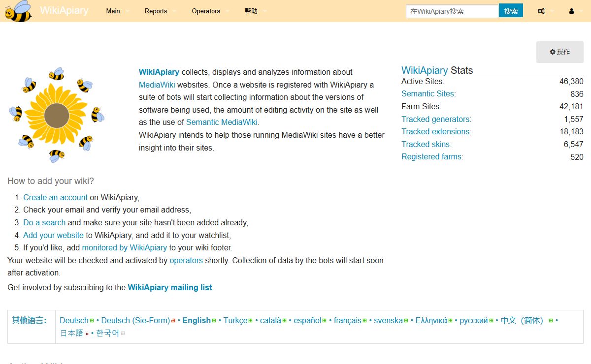Screen dimensions: 591x364
Task: Click the 'How to add your wiki?' heading
Action: pyautogui.click(x=51, y=181)
